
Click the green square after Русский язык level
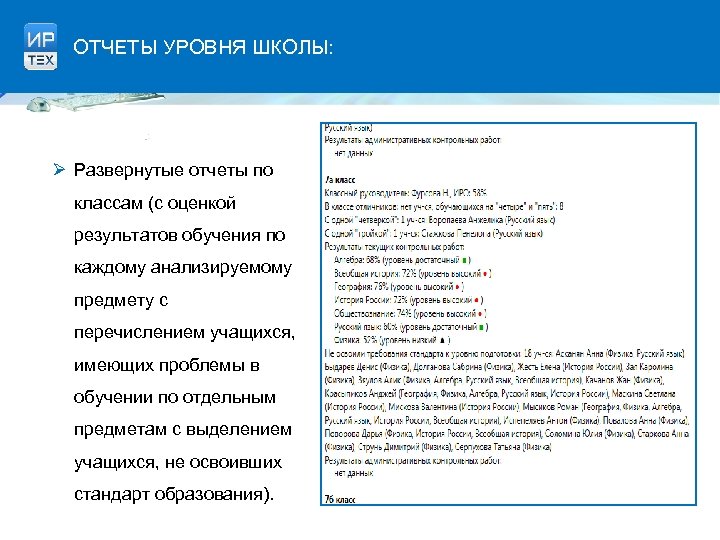coord(481,327)
